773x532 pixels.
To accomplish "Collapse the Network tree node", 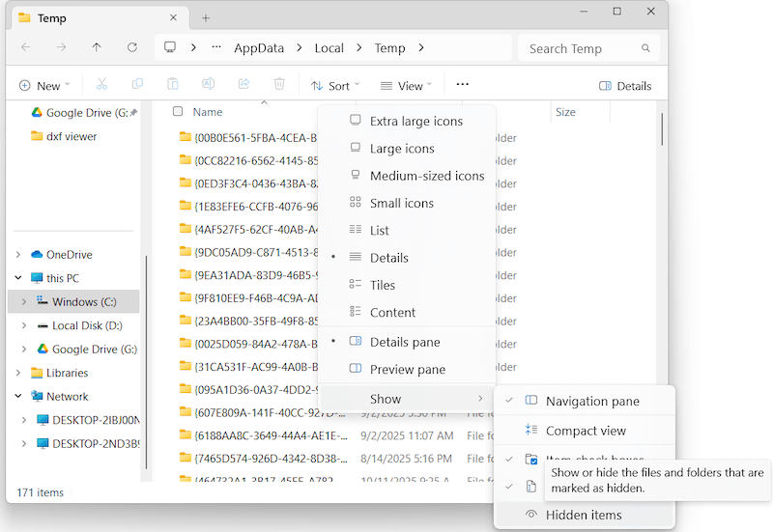I will [18, 396].
